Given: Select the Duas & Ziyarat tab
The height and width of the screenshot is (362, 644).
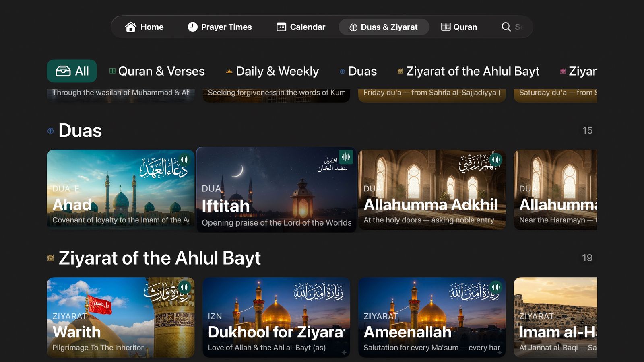Looking at the screenshot, I should (384, 27).
